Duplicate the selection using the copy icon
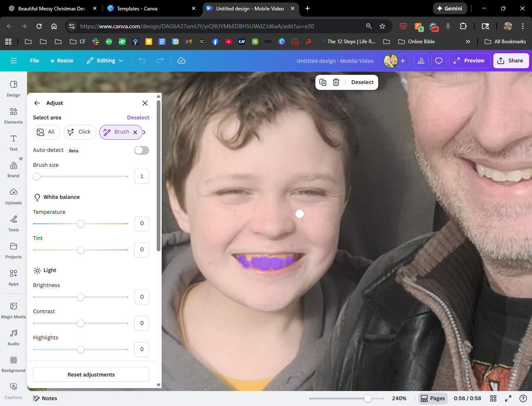Screen dimensions: 532x406 pyautogui.click(x=323, y=82)
